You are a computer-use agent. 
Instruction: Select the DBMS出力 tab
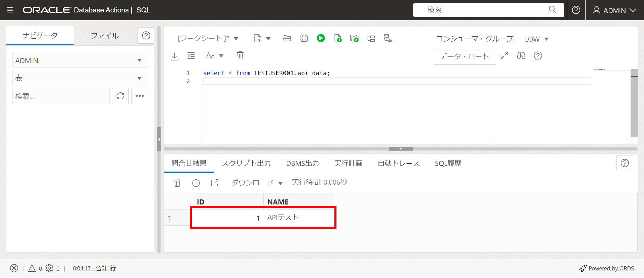pyautogui.click(x=303, y=163)
